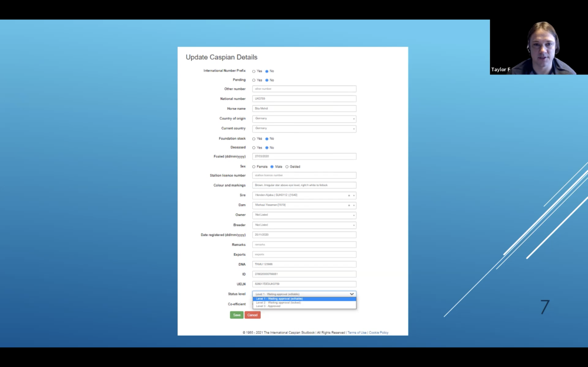This screenshot has height=367, width=588.
Task: Select Yes for International Number Prefix
Action: tap(254, 71)
